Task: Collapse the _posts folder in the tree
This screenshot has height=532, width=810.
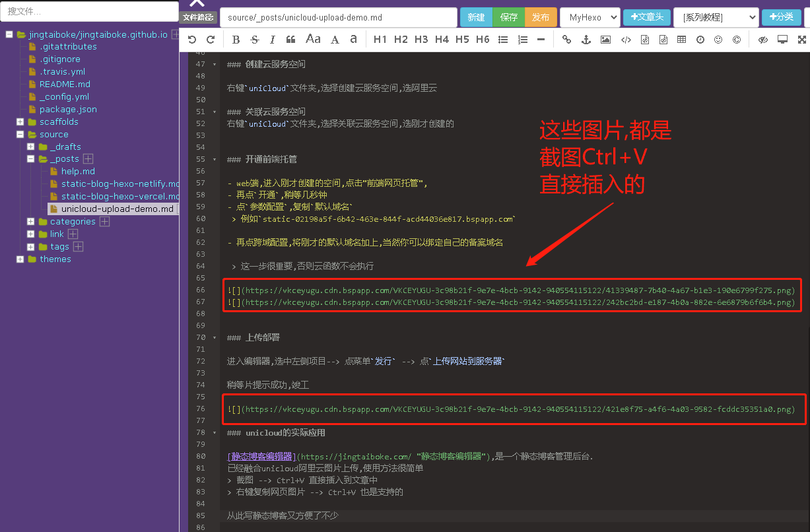Action: point(30,158)
